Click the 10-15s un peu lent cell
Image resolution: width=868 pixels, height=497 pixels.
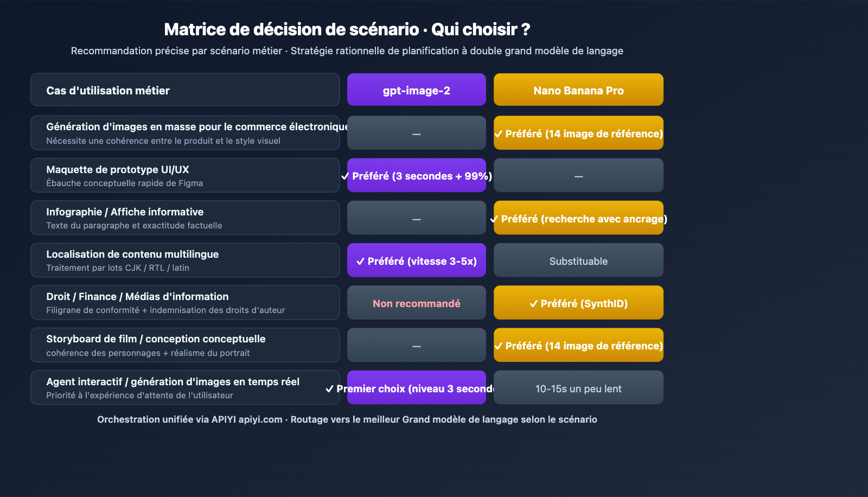pyautogui.click(x=578, y=388)
